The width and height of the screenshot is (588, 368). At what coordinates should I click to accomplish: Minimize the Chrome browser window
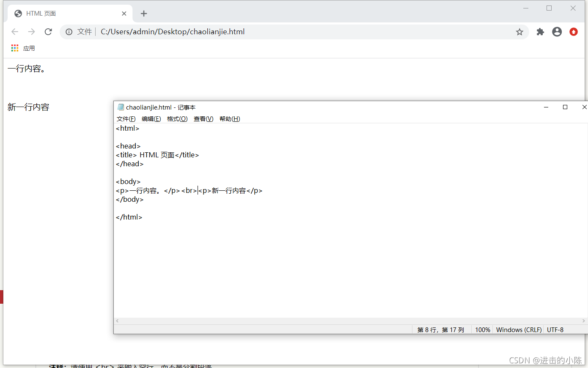pos(526,8)
